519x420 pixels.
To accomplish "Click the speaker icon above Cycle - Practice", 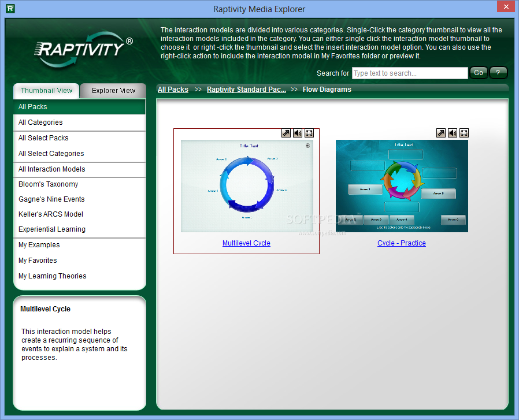I will [453, 133].
